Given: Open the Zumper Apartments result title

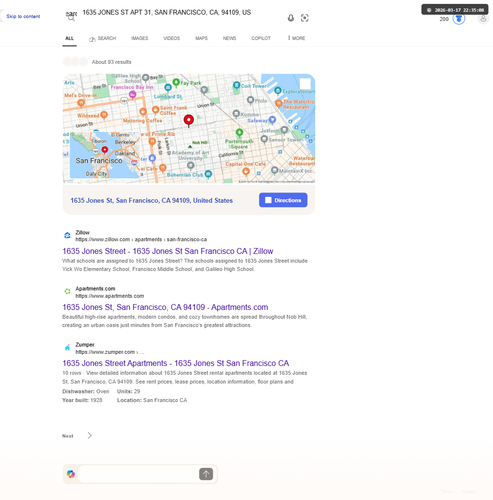Looking at the screenshot, I should click(176, 363).
